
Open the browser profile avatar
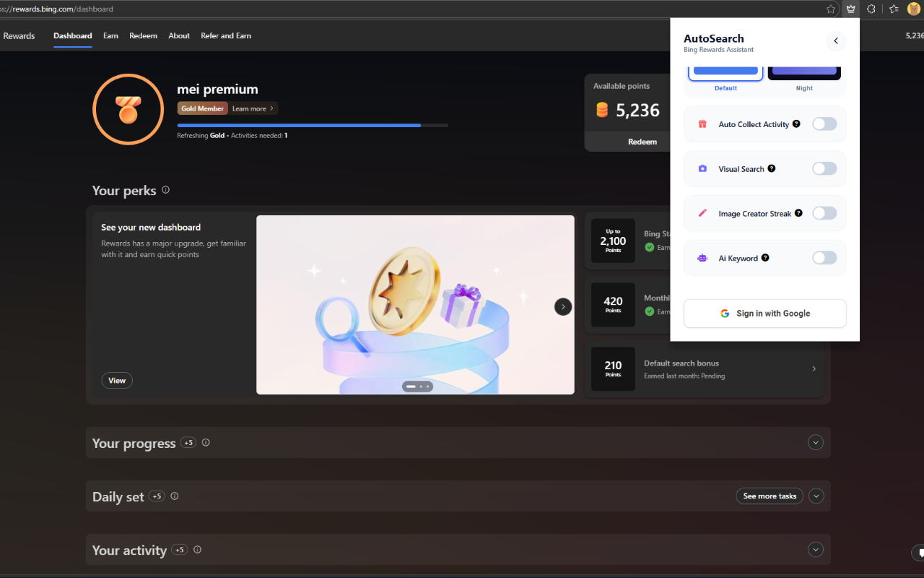tap(914, 9)
